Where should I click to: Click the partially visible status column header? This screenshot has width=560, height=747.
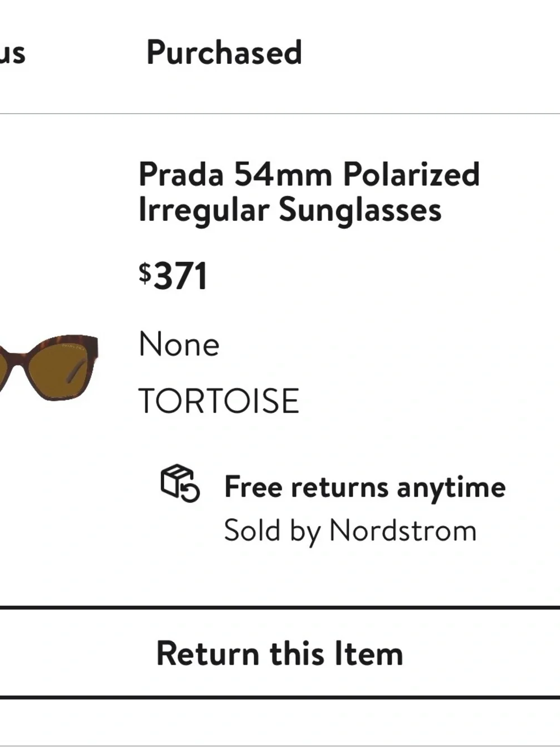click(12, 54)
